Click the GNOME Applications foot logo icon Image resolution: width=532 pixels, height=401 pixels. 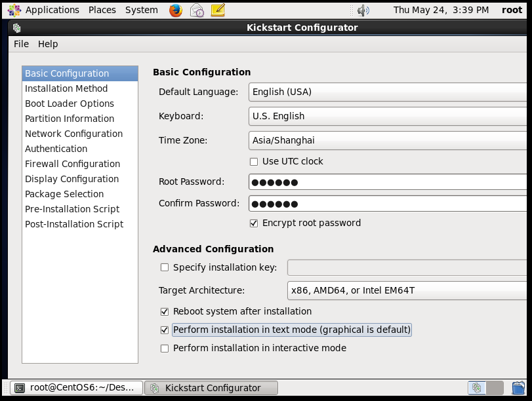(x=14, y=10)
